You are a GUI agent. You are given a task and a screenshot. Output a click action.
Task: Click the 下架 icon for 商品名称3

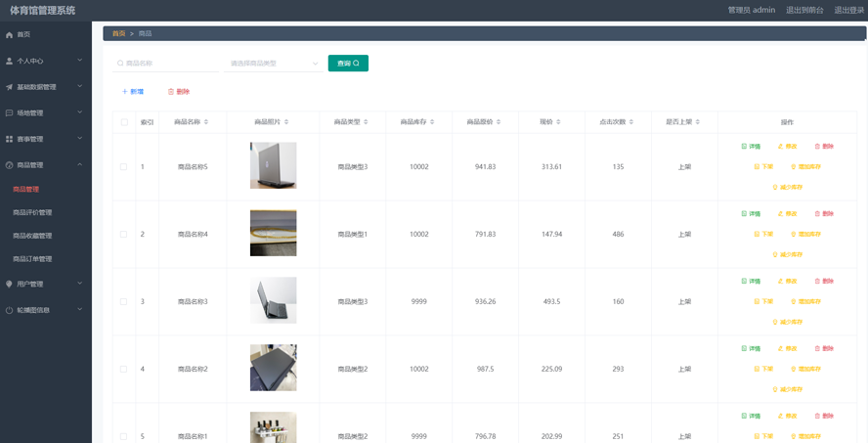tap(757, 302)
